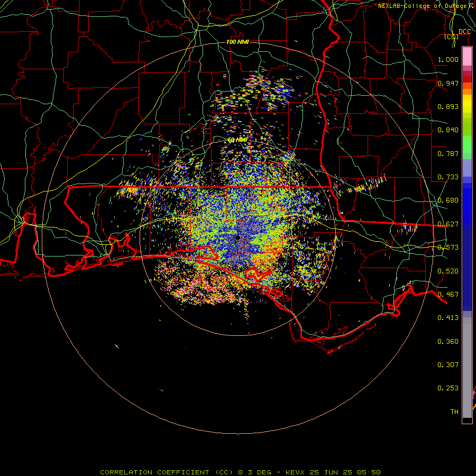Click the black radar site dot at center
Screen dimensions: 476x476
pos(237,237)
